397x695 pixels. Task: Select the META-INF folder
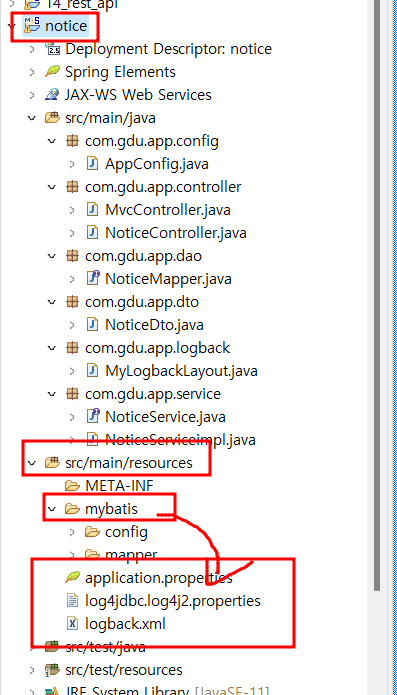pos(119,486)
